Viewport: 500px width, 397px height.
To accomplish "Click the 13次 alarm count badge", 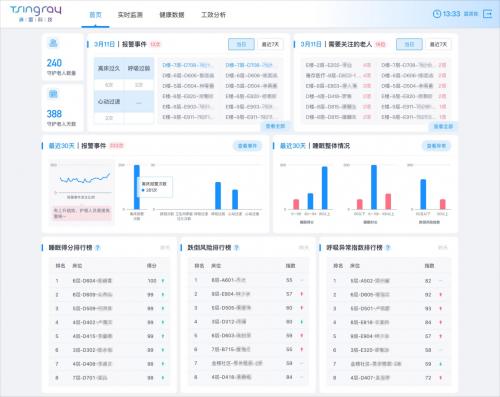I will pyautogui.click(x=155, y=44).
